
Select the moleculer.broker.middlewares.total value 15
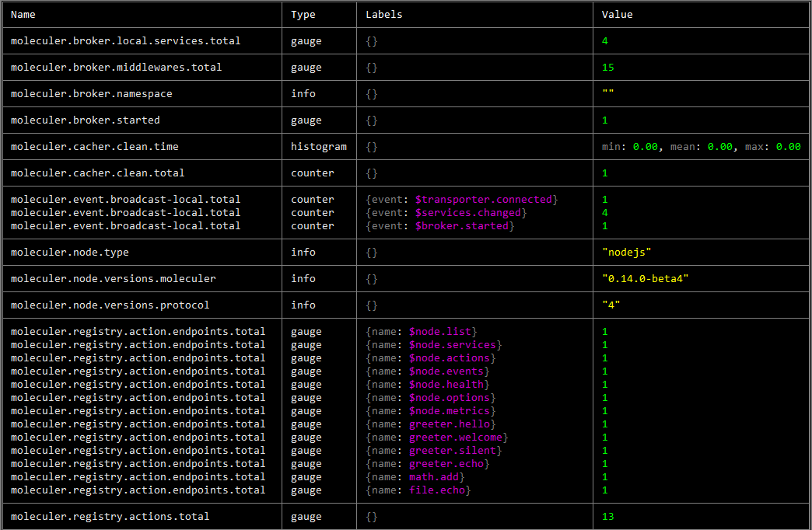pos(607,68)
